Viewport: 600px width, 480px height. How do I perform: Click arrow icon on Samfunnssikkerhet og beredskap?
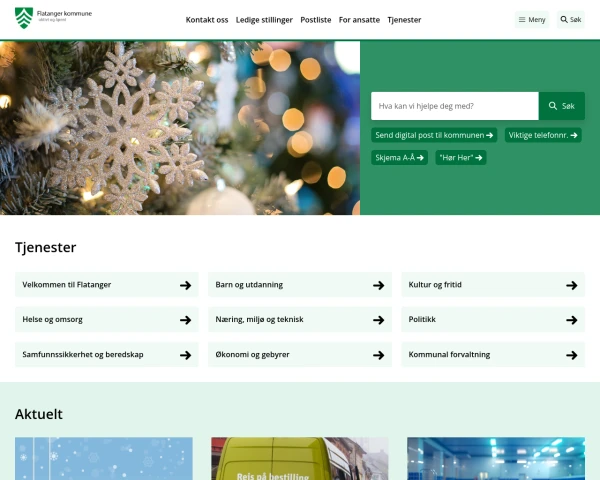point(186,355)
